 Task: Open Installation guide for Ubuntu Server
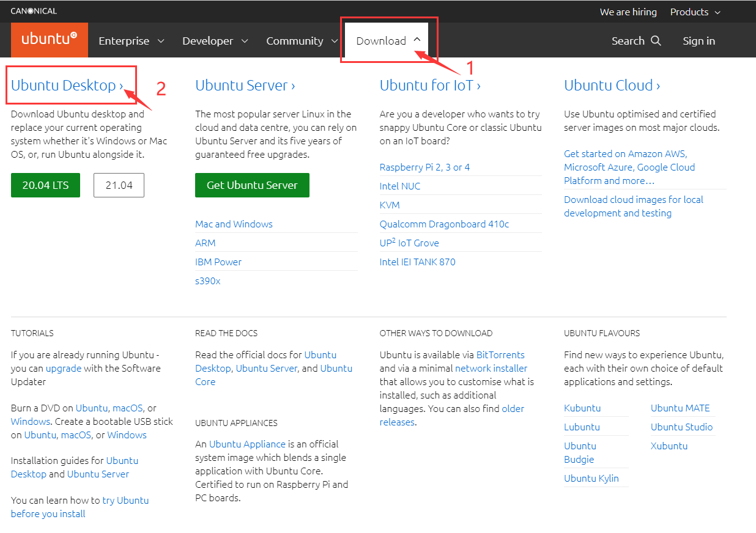tap(98, 474)
